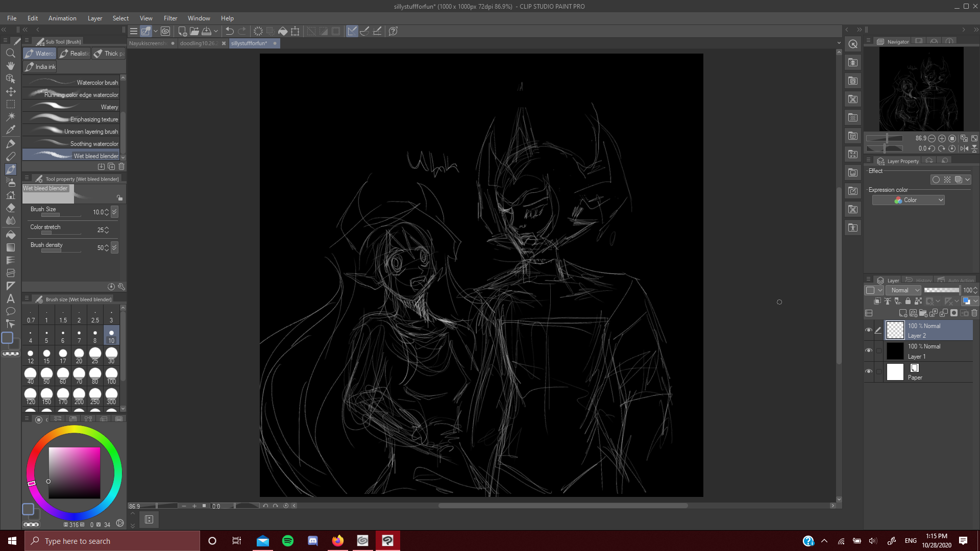
Task: Select the Text tool
Action: (10, 298)
